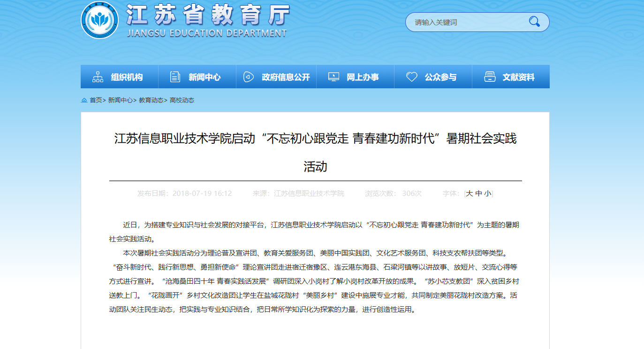Set font size to 中 (medium)

point(478,194)
